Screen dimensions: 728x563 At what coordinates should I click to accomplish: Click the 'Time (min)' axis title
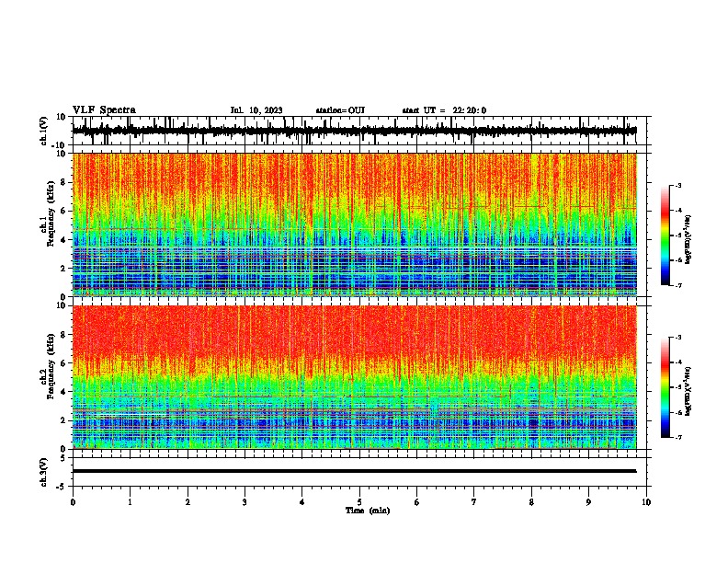point(368,511)
